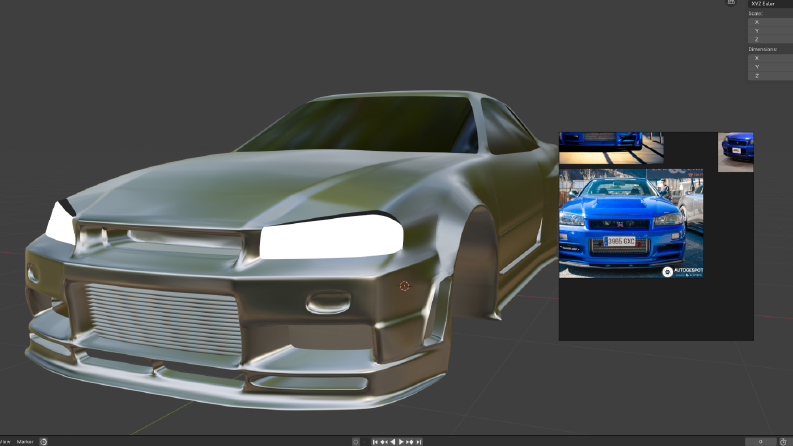Select the cropped bumper reference image at top
Screen dimensions: 793x446
click(611, 148)
